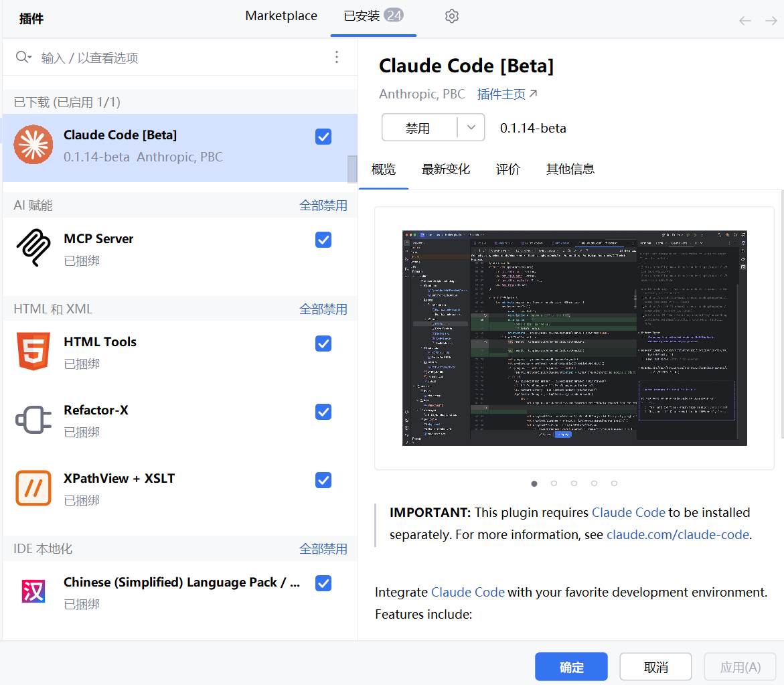Open plugin settings gear icon
This screenshot has height=685, width=784.
click(451, 16)
